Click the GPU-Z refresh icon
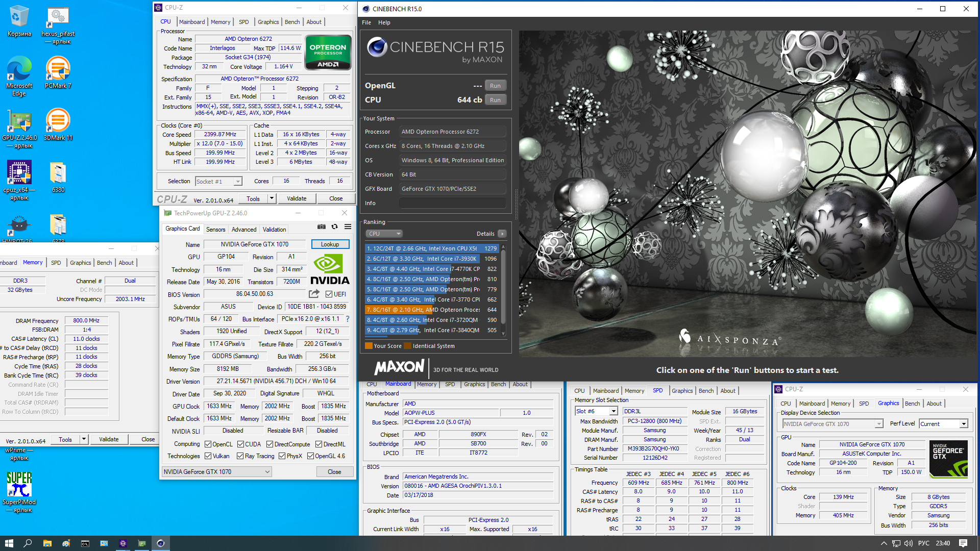980x551 pixels. click(x=334, y=227)
